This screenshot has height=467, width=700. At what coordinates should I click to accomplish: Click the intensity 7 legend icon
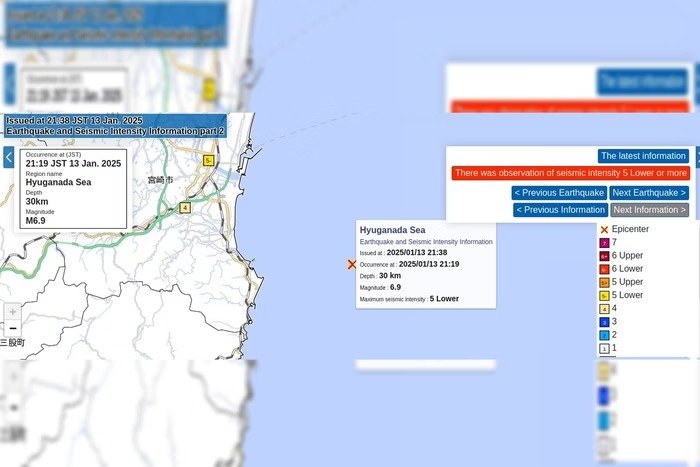pyautogui.click(x=604, y=243)
